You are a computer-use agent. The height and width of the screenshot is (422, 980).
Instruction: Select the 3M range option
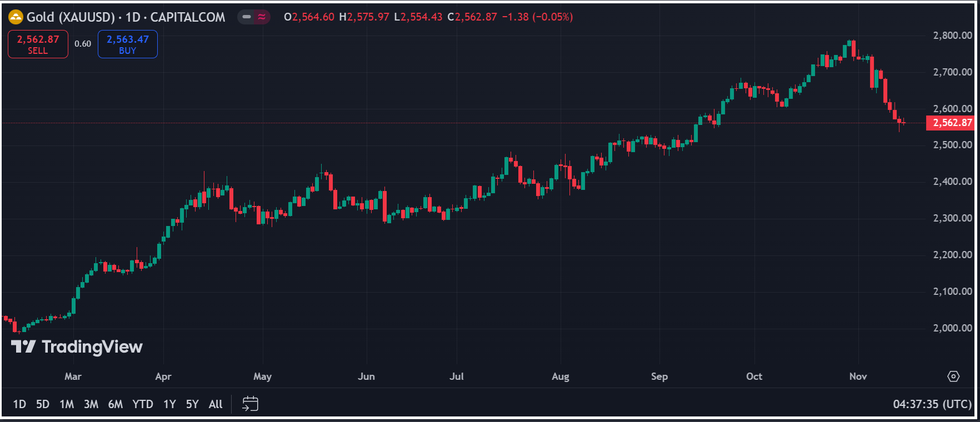coord(91,404)
